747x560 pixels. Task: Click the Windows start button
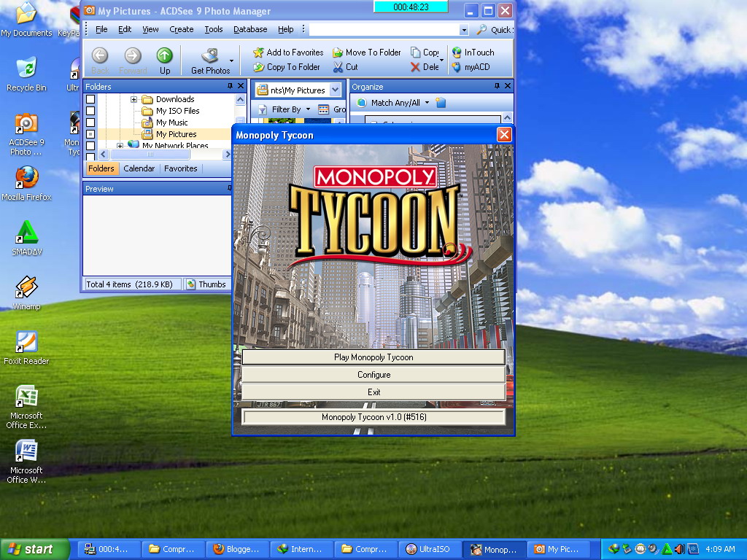tap(34, 549)
